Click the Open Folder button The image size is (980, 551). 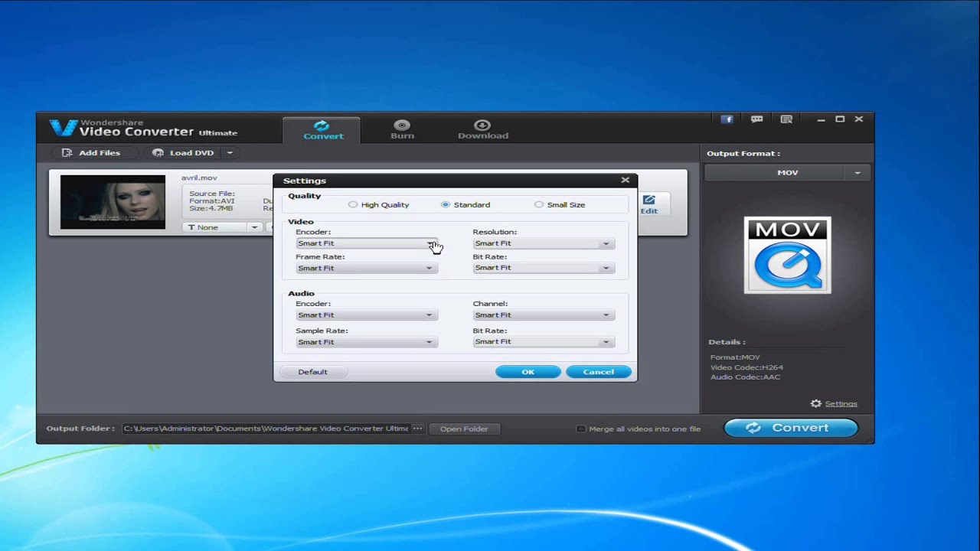tap(464, 429)
